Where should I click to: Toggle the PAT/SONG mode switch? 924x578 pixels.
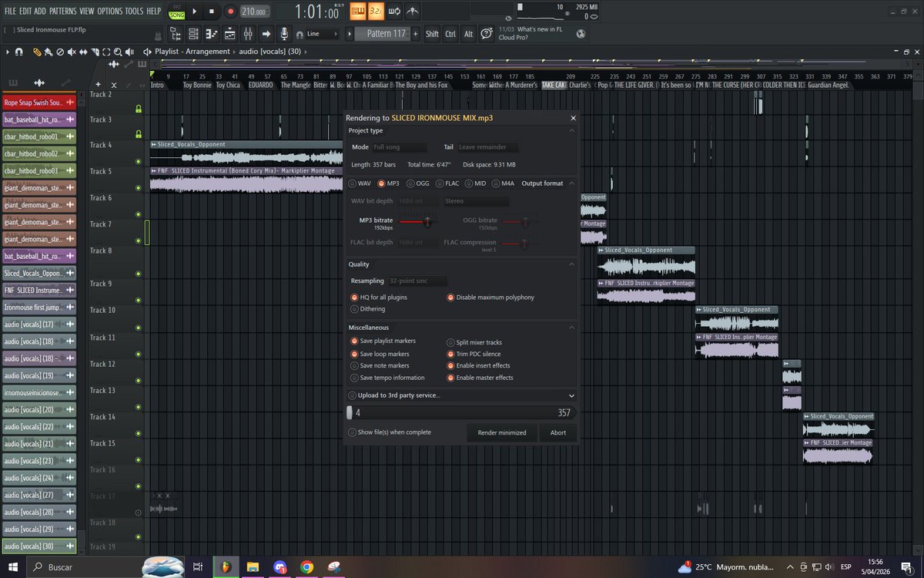176,11
